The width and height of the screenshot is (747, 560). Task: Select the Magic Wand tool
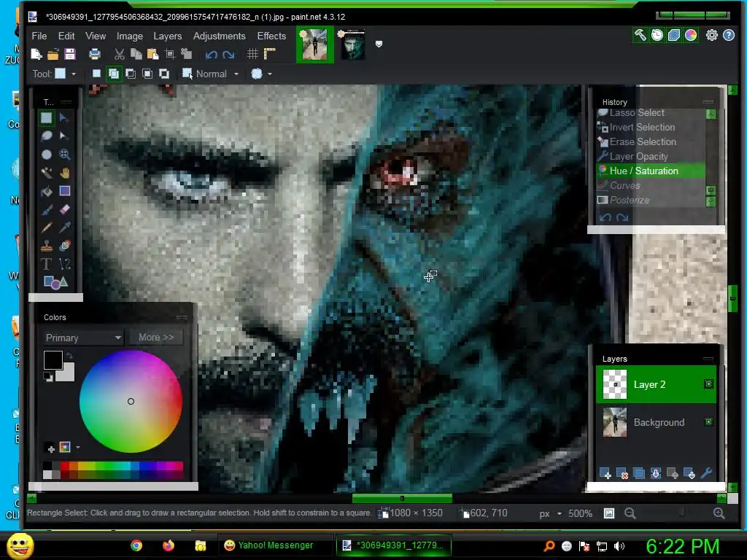(46, 173)
